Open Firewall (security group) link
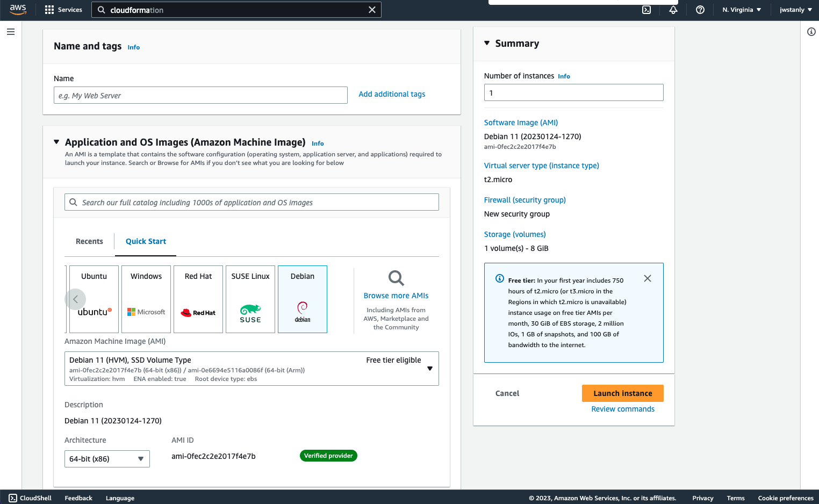This screenshot has height=504, width=819. [x=525, y=200]
